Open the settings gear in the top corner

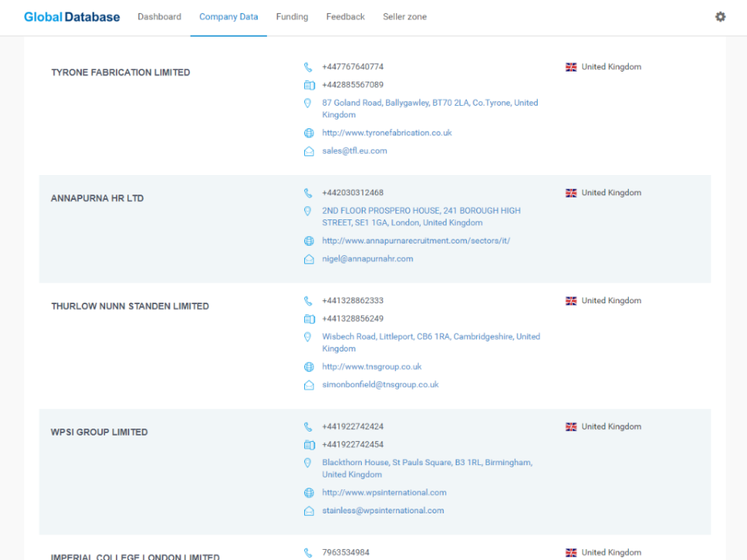(720, 16)
